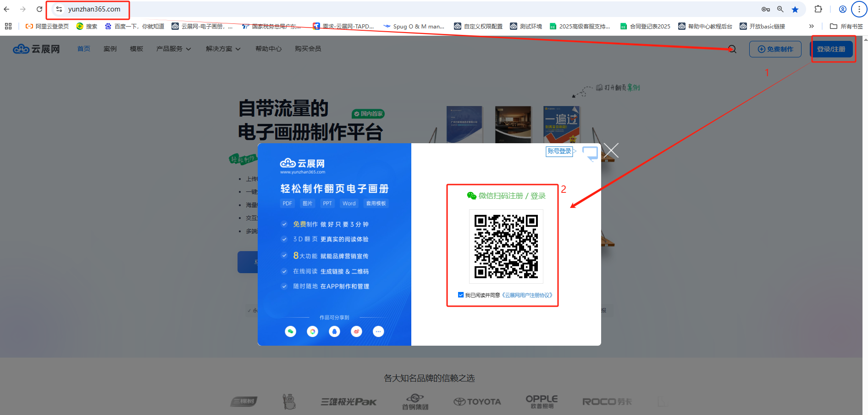Click the address bar showing yunzhan365.com
The height and width of the screenshot is (415, 868).
[x=94, y=9]
